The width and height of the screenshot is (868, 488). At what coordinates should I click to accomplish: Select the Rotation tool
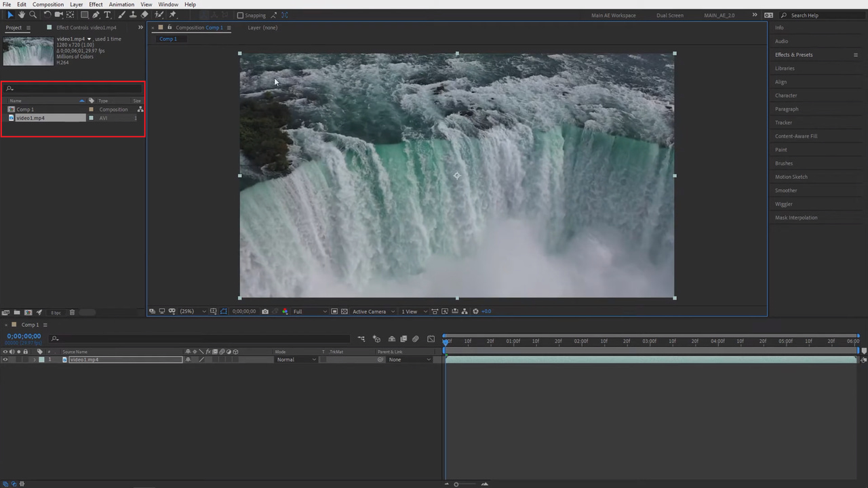(x=47, y=15)
